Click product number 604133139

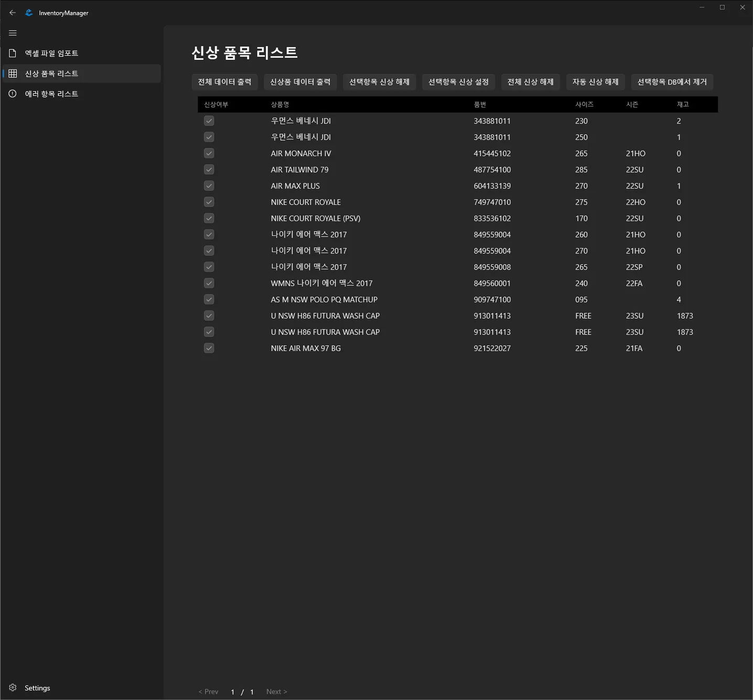point(492,186)
